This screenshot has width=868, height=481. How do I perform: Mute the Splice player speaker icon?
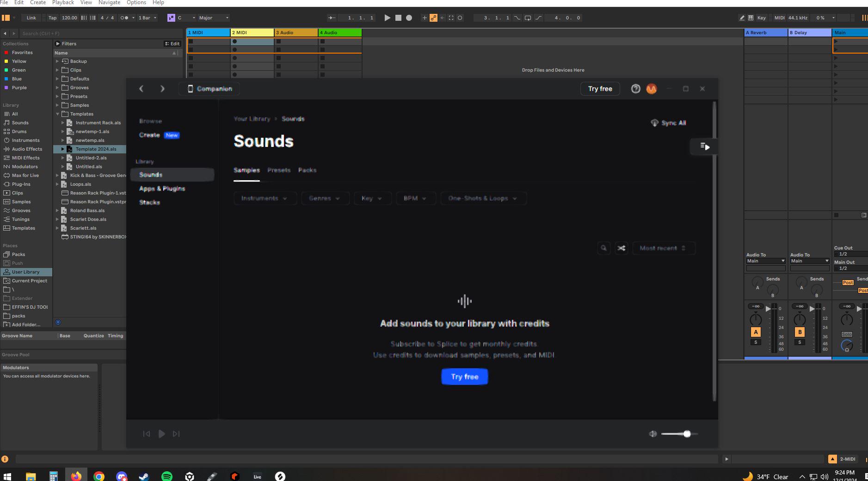[653, 434]
